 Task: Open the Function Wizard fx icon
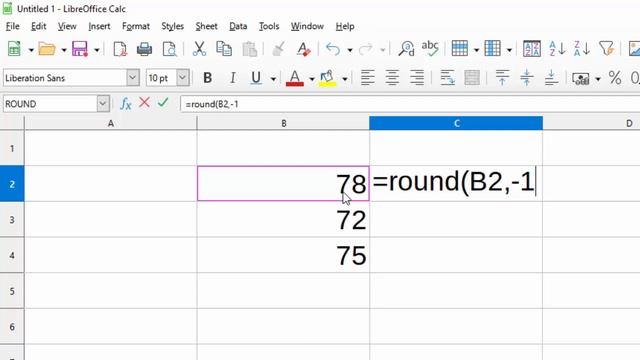126,104
